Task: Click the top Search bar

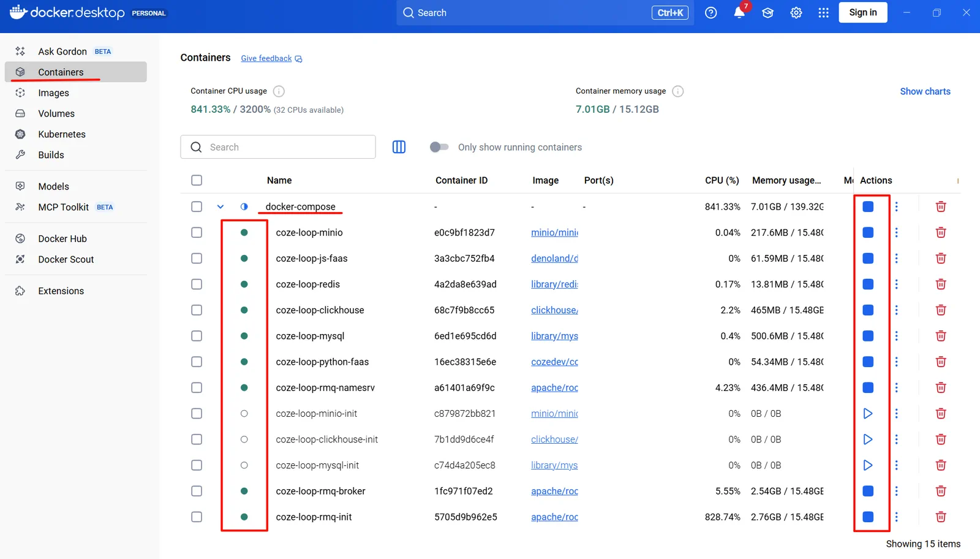Action: [x=545, y=13]
